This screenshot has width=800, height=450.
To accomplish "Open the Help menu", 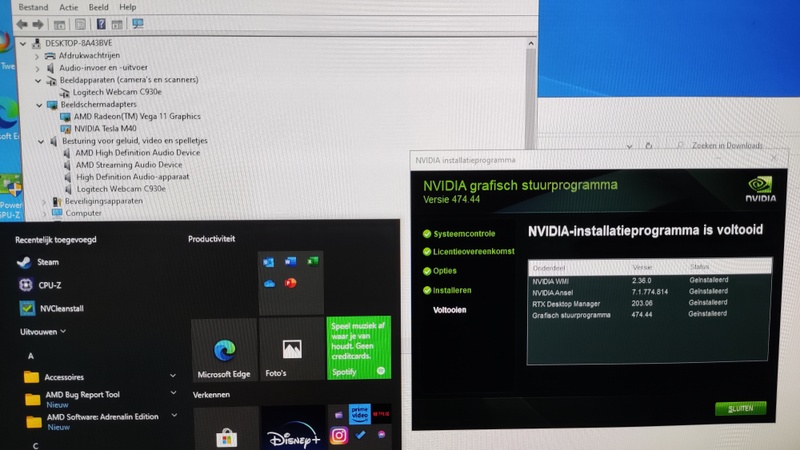I will click(128, 7).
